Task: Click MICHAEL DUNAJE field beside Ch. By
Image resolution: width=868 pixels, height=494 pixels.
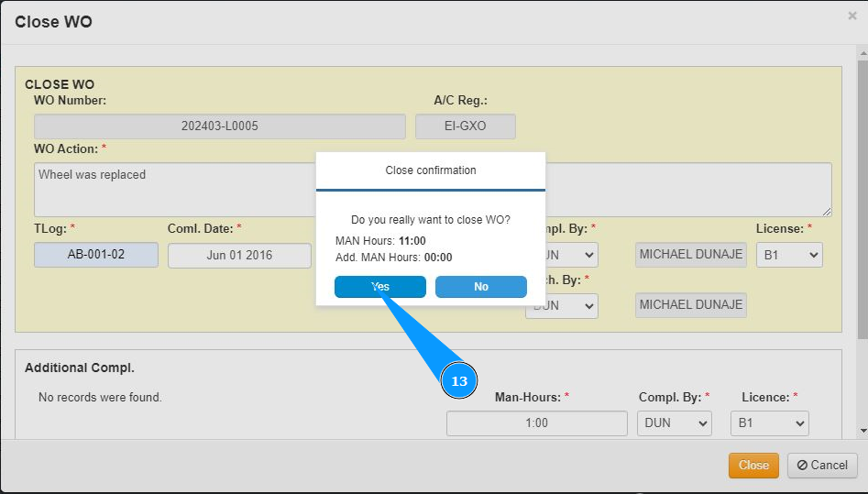Action: pyautogui.click(x=691, y=305)
